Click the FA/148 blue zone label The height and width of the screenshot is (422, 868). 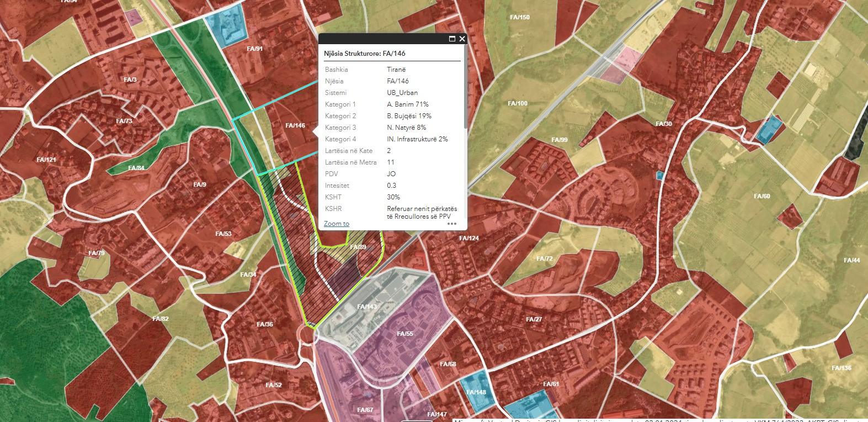(x=476, y=393)
